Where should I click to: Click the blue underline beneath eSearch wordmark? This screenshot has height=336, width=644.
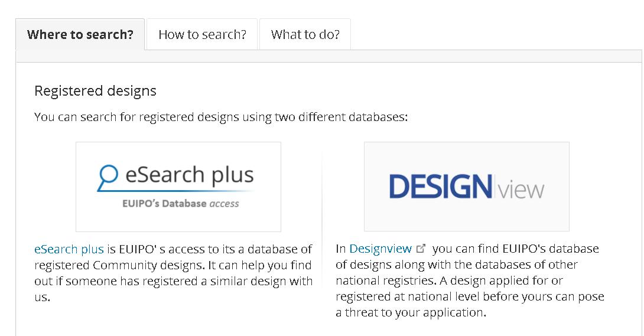click(x=177, y=190)
